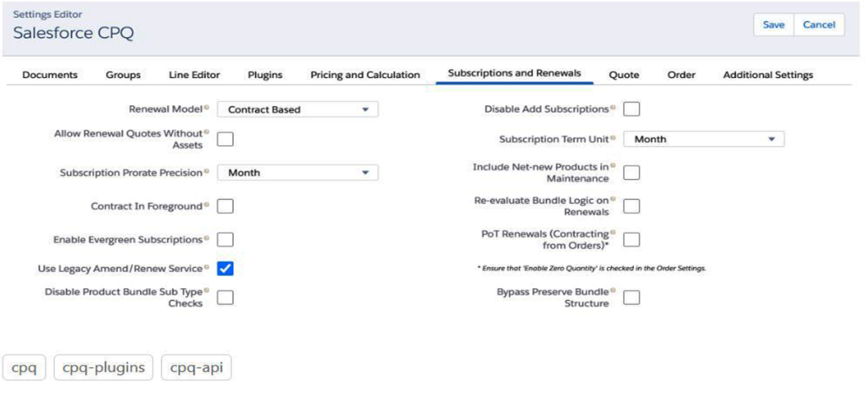Click the info icon next to Subscription Term Unit
Image resolution: width=868 pixels, height=407 pixels.
(613, 138)
